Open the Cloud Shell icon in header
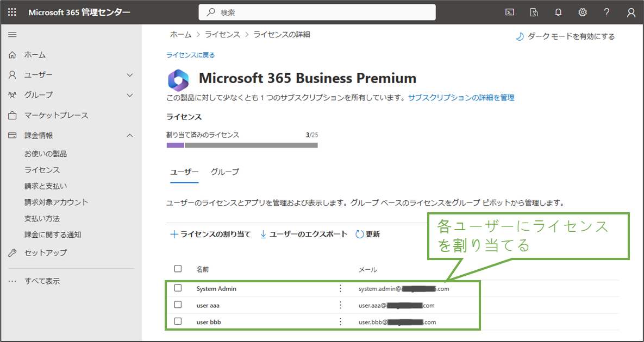The image size is (644, 342). [x=509, y=12]
